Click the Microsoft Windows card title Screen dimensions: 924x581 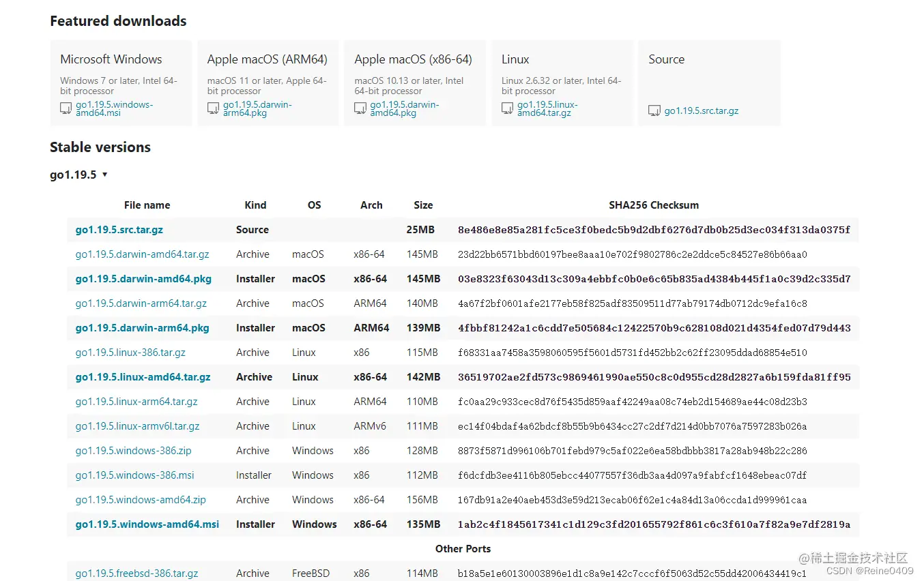111,59
